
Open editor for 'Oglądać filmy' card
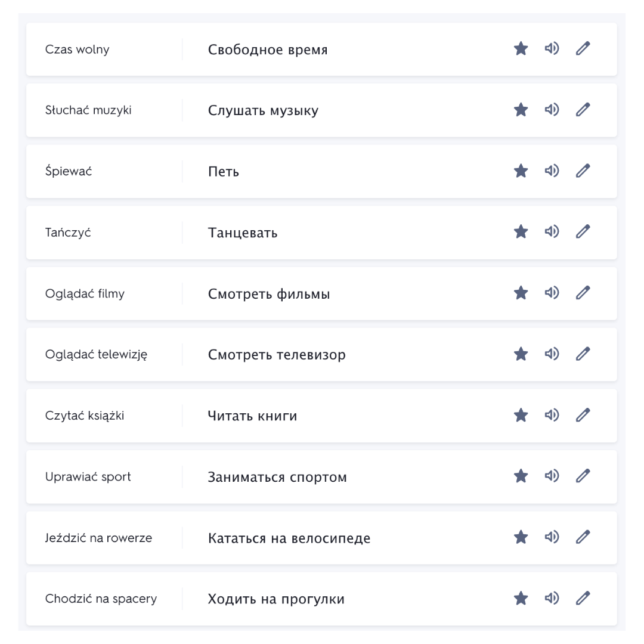coord(583,293)
